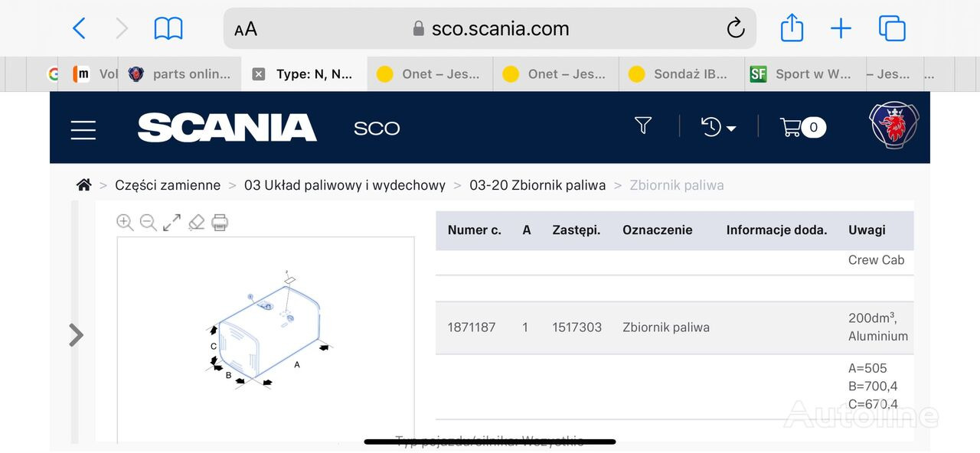The width and height of the screenshot is (980, 453).
Task: Switch to the Sport w W... tab
Action: [802, 74]
